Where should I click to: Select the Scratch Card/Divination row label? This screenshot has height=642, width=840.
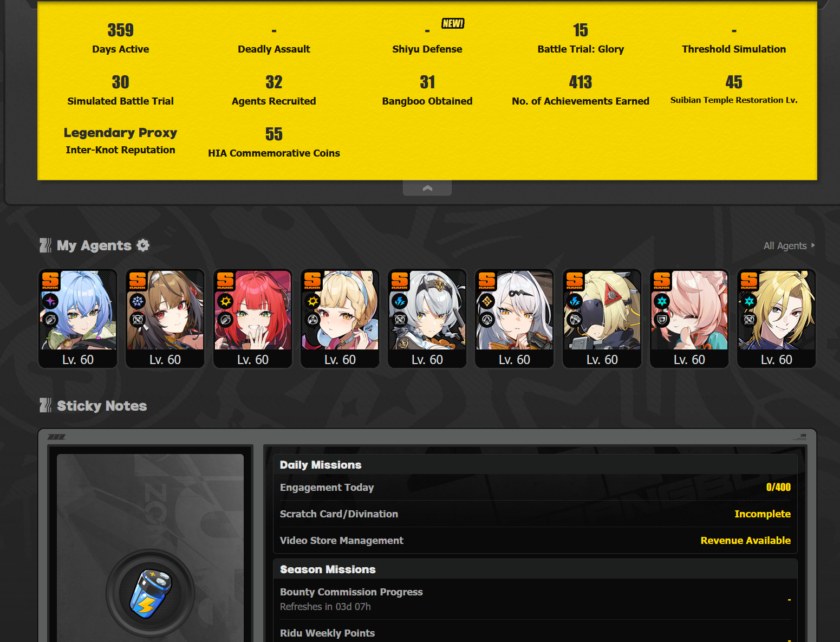click(x=339, y=514)
